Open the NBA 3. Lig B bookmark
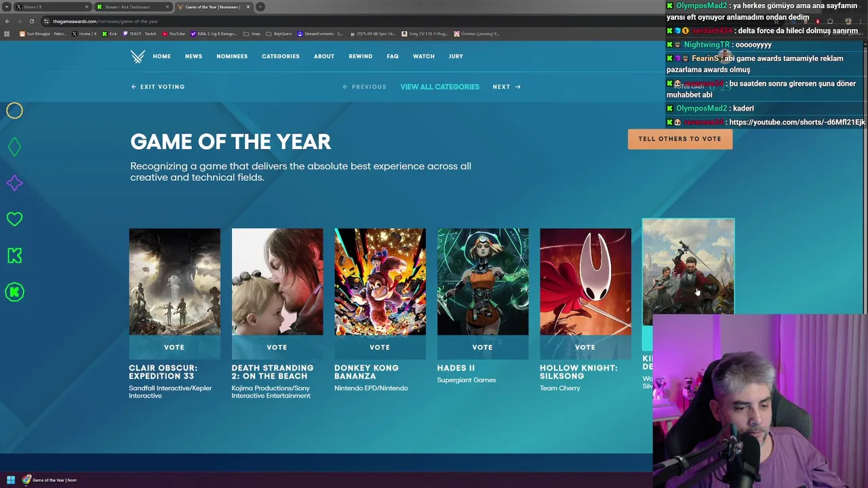Image resolution: width=868 pixels, height=488 pixels. pyautogui.click(x=214, y=33)
